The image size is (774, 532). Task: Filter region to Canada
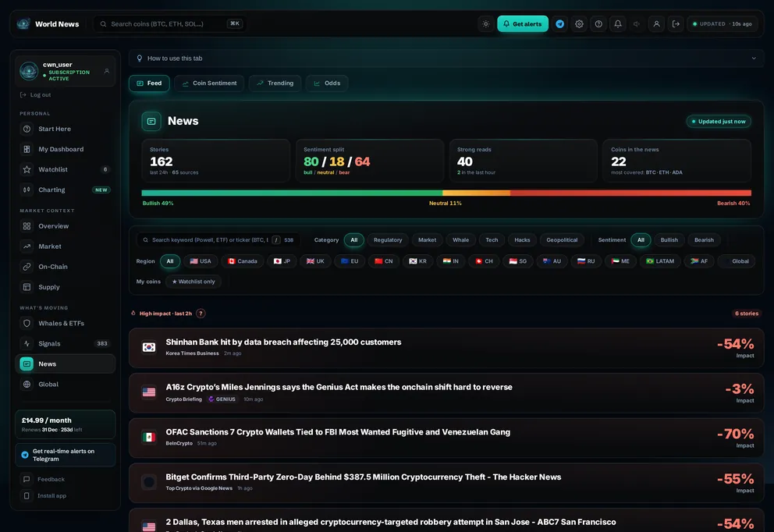tap(243, 261)
